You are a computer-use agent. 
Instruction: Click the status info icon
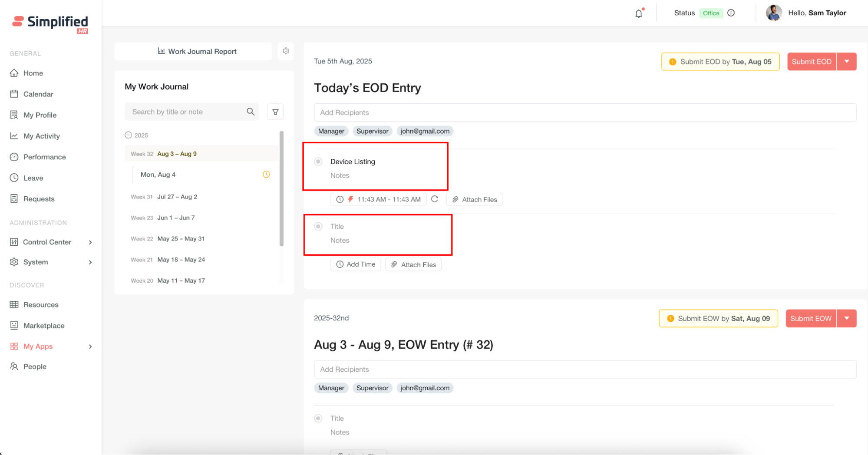point(731,13)
